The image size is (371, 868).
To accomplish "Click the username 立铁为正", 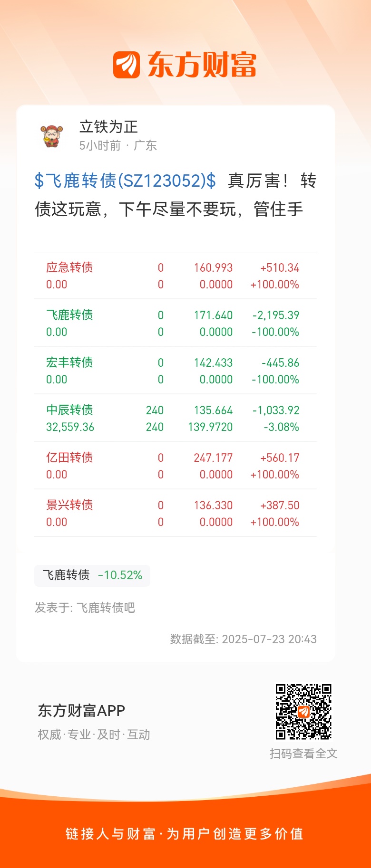I will pos(108,127).
